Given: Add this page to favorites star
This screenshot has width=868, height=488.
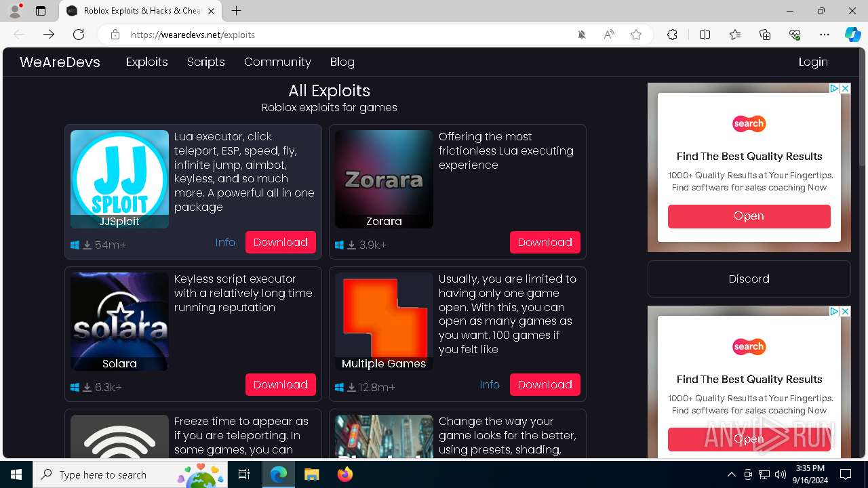Looking at the screenshot, I should coord(636,35).
